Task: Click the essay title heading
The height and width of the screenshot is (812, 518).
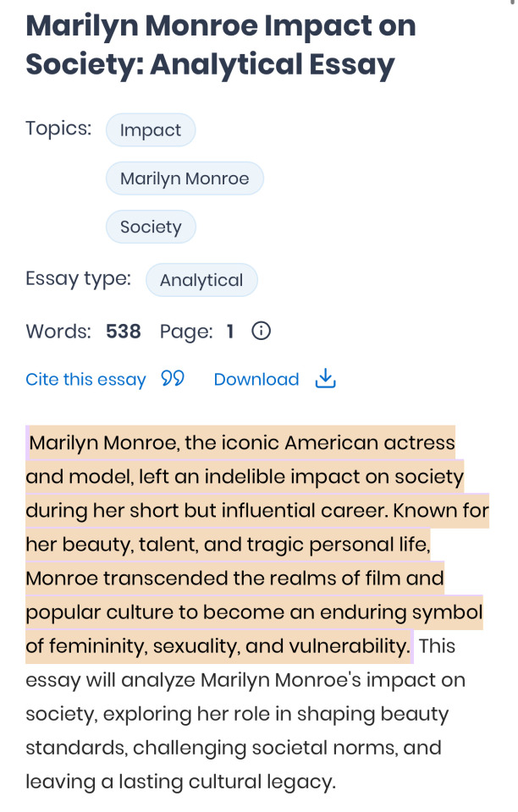Action: pyautogui.click(x=221, y=45)
